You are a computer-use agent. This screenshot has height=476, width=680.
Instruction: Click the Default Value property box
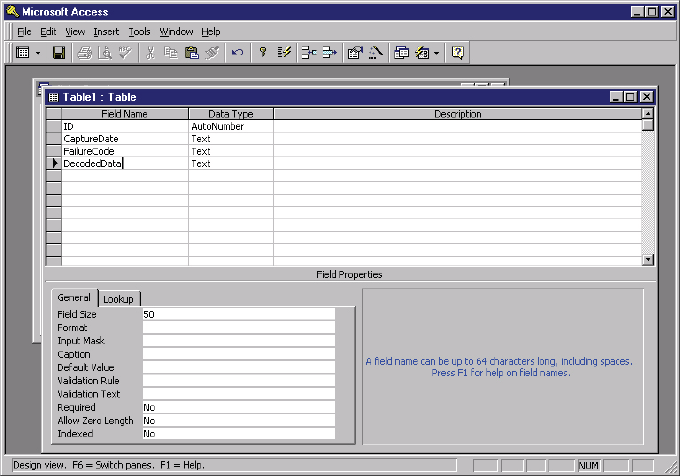pos(239,368)
